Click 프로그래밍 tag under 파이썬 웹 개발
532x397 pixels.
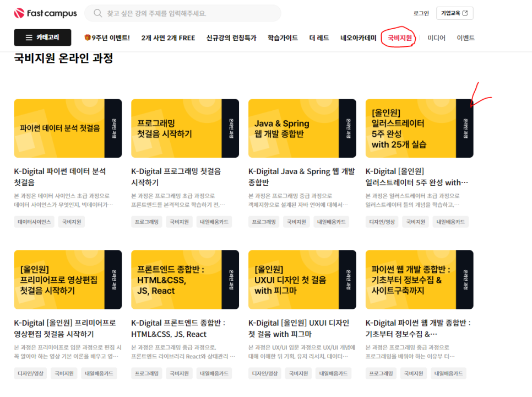click(381, 373)
